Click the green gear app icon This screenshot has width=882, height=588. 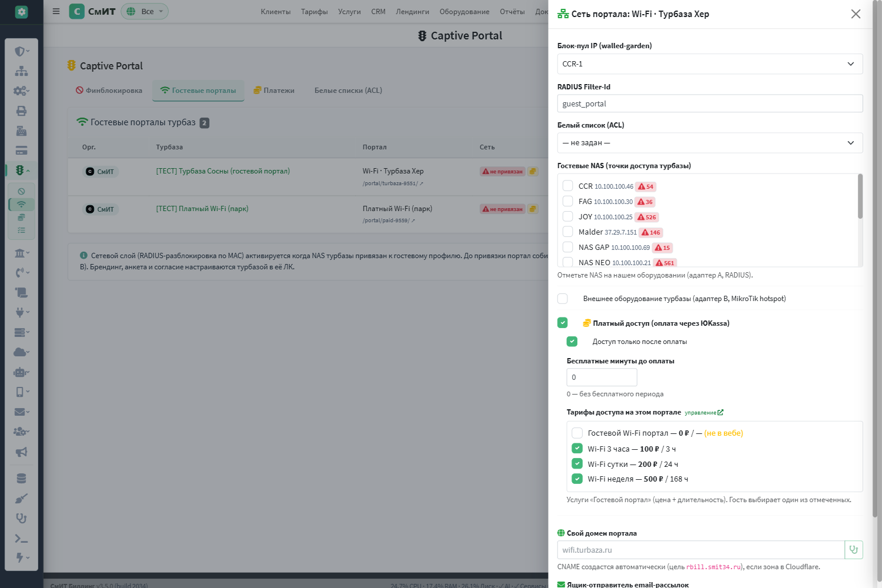click(21, 12)
